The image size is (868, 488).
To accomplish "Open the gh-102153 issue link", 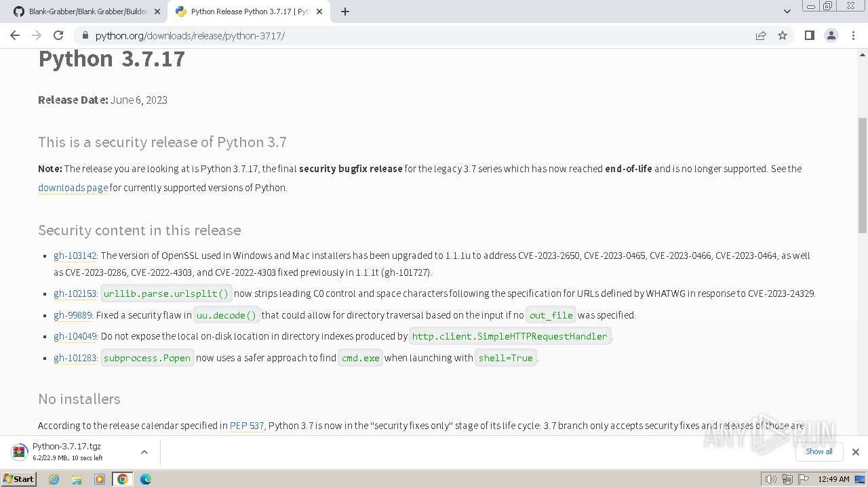I will [x=75, y=293].
